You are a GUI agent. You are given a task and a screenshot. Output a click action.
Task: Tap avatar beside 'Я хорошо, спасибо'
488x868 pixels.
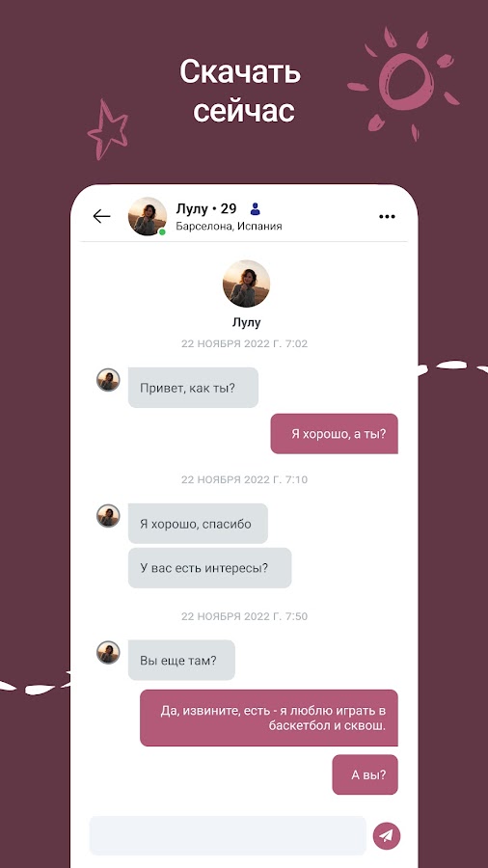point(108,515)
